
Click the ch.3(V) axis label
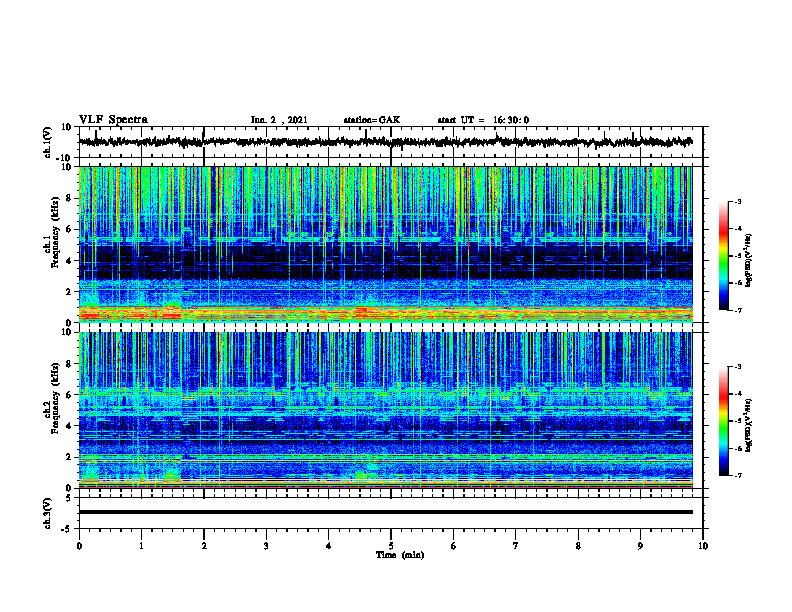tap(48, 513)
